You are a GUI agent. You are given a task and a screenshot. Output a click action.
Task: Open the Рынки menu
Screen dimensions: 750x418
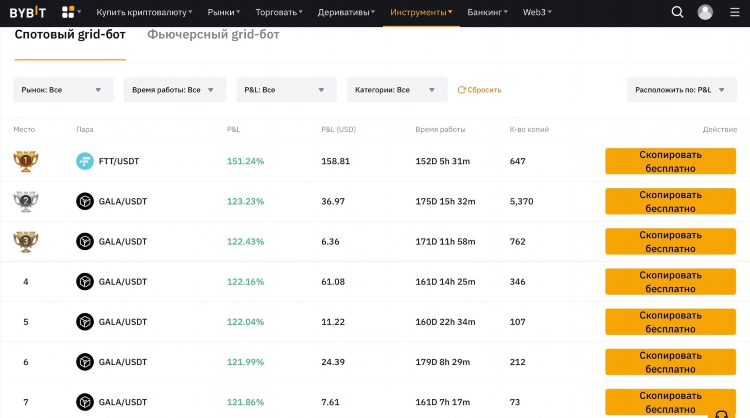(x=223, y=12)
